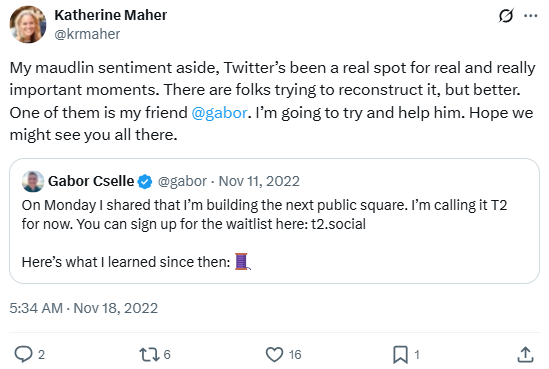549x369 pixels.
Task: Bookmark this tweet
Action: (x=401, y=354)
